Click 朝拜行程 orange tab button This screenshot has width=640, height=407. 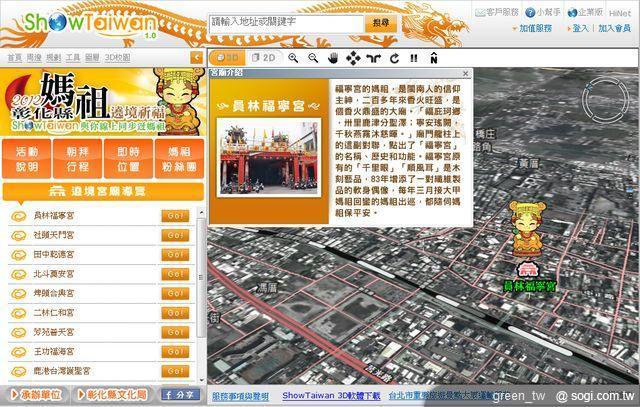coord(78,159)
